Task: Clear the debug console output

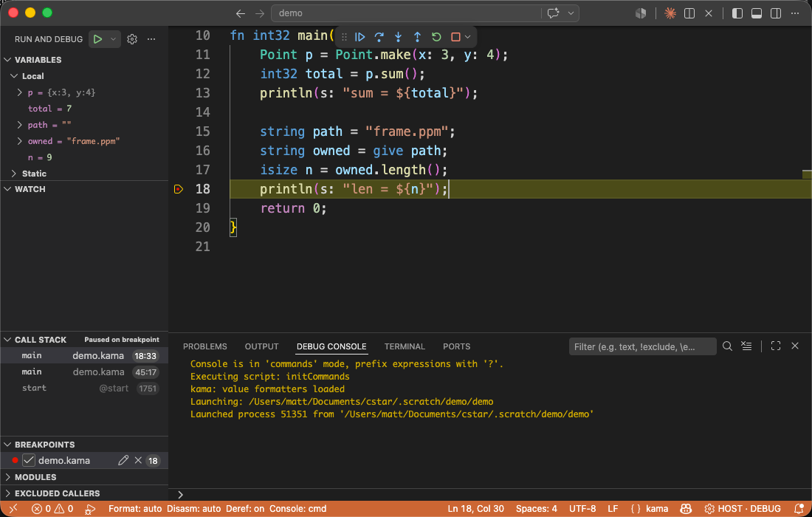Action: point(746,346)
